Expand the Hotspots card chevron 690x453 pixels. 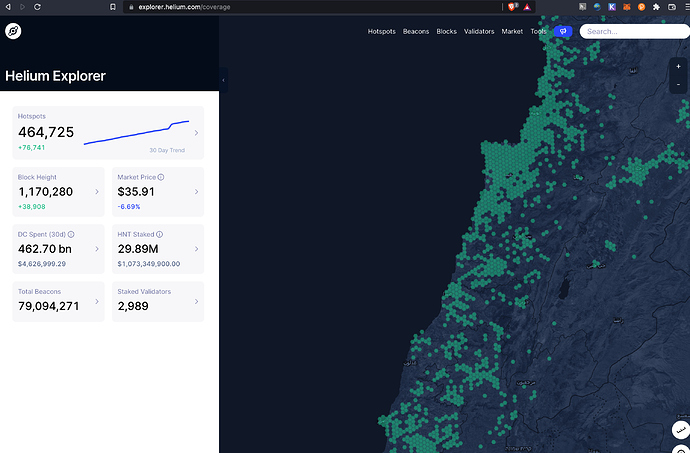click(x=196, y=133)
